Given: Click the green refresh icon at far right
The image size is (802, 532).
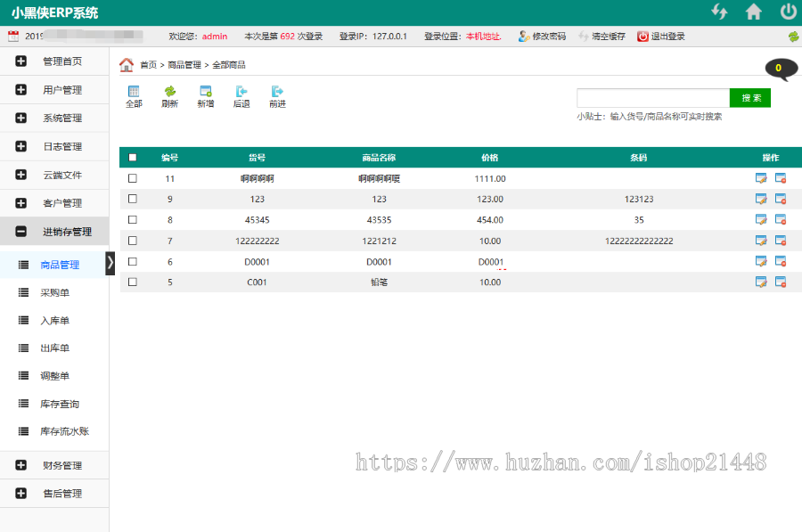Looking at the screenshot, I should coord(793,37).
